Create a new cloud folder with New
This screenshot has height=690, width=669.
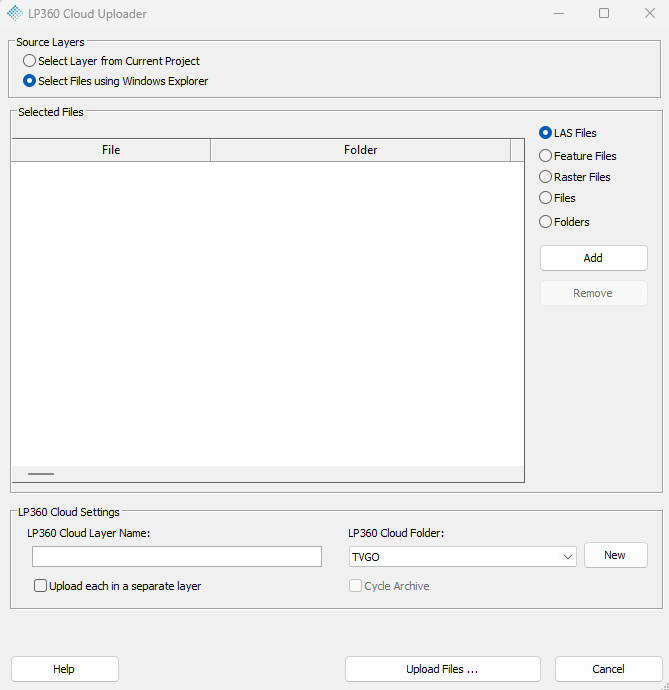point(616,555)
